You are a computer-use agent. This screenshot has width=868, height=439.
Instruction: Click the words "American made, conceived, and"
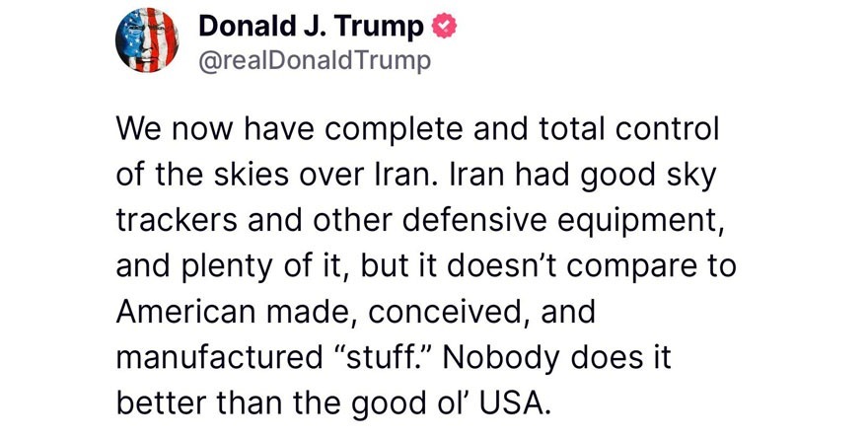(357, 312)
